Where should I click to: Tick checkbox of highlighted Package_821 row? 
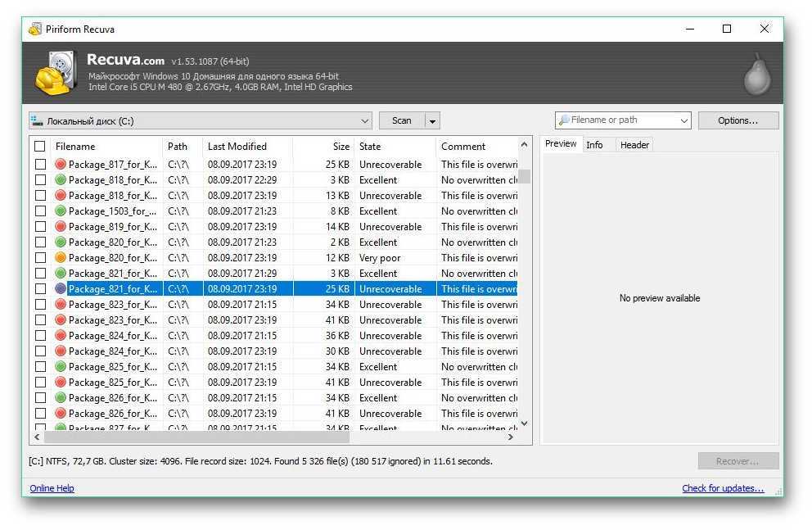[39, 289]
